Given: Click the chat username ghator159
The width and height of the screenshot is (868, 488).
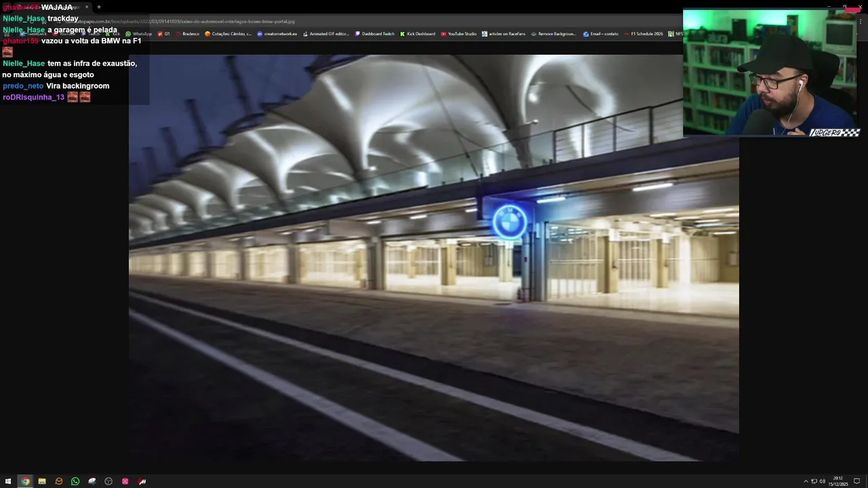Looking at the screenshot, I should coord(21,41).
